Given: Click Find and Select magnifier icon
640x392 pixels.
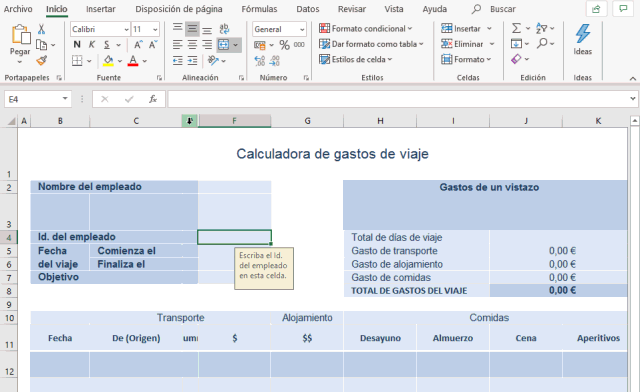Looking at the screenshot, I should pos(542,43).
